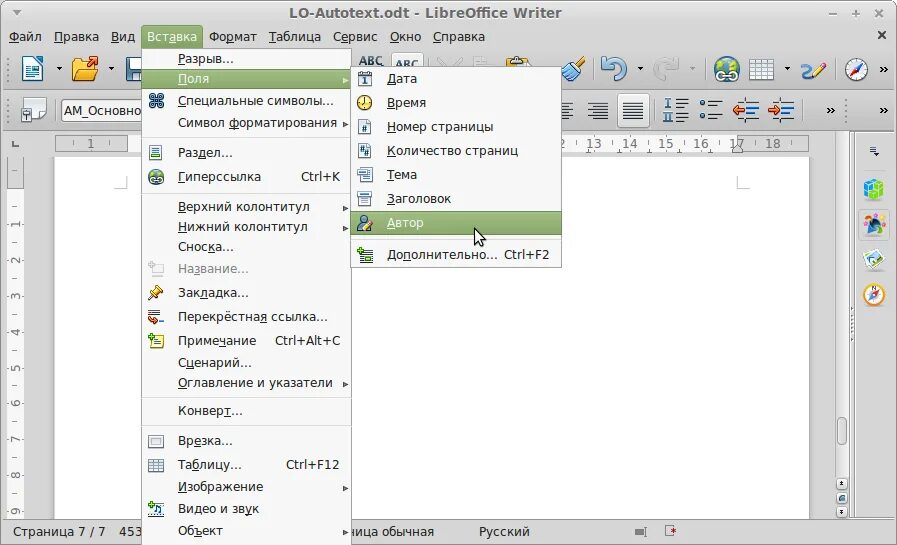Screen dimensions: 897x545
Task: Choose Сноска… menu entry
Action: 247,247
